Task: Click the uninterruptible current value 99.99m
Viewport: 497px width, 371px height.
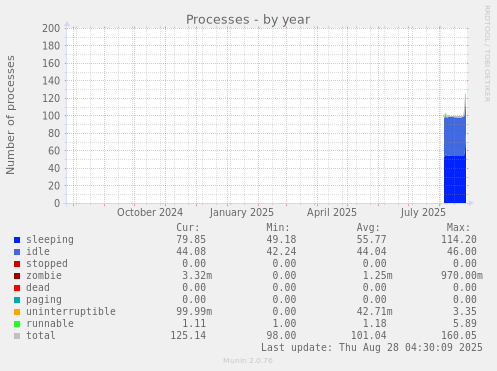Action: 194,312
